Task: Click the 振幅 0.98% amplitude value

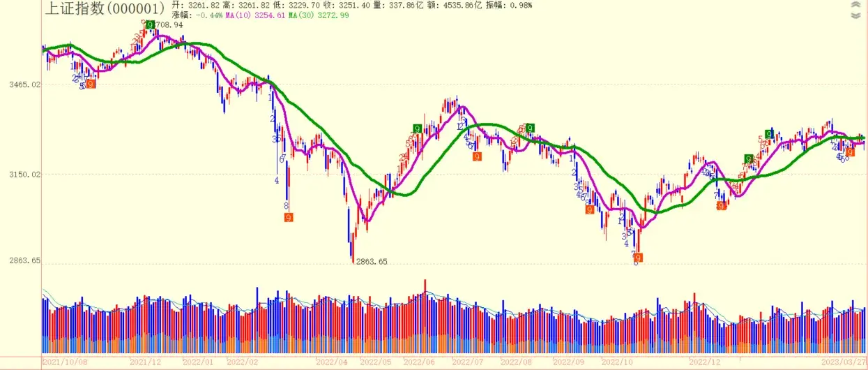Action: point(515,5)
